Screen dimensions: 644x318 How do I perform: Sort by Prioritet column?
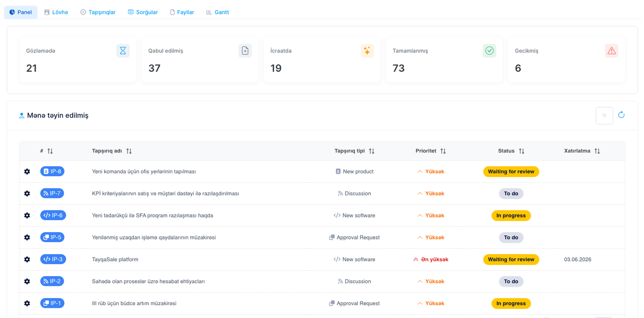(443, 151)
